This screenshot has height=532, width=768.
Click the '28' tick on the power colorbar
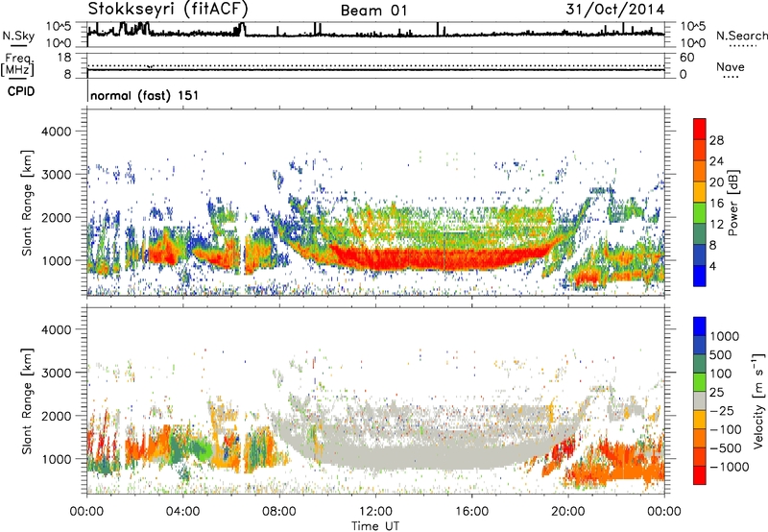(716, 140)
